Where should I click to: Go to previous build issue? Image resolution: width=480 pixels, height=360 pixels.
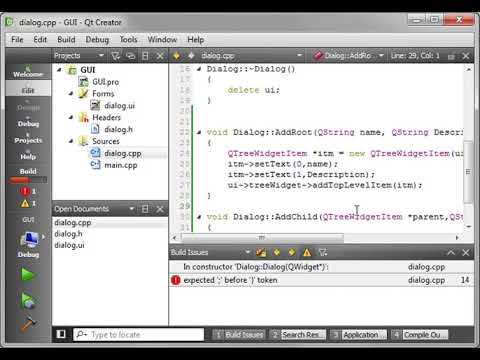tap(277, 252)
